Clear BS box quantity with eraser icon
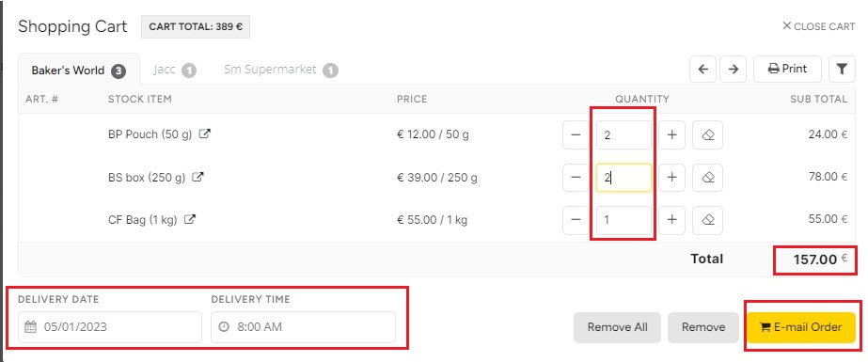This screenshot has width=868, height=362. (x=707, y=178)
